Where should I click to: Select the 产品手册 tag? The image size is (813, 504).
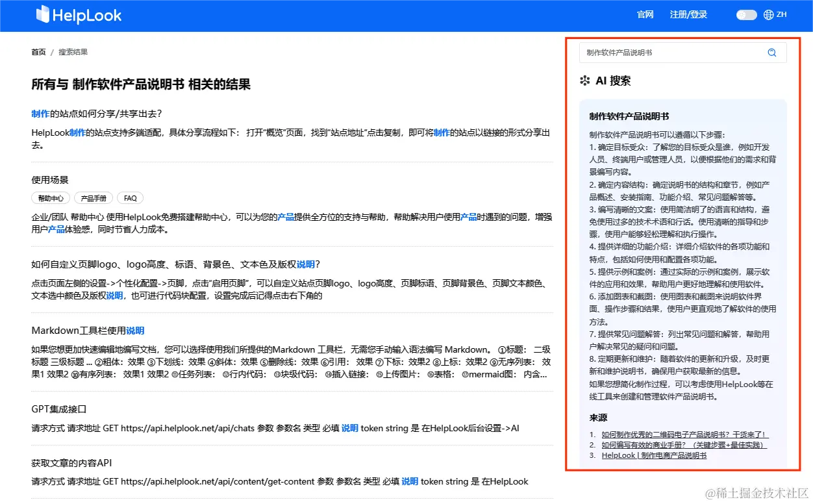[94, 198]
